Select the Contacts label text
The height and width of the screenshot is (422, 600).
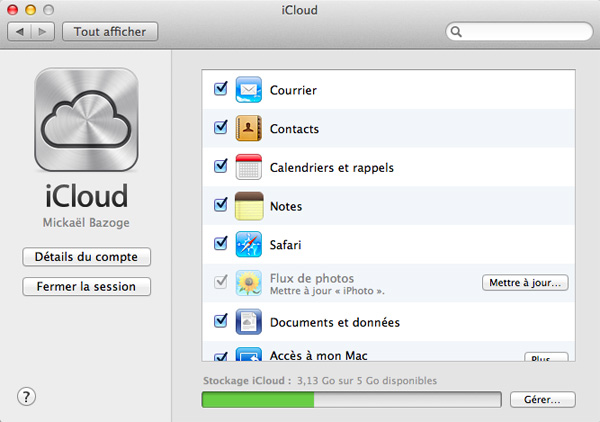click(294, 129)
